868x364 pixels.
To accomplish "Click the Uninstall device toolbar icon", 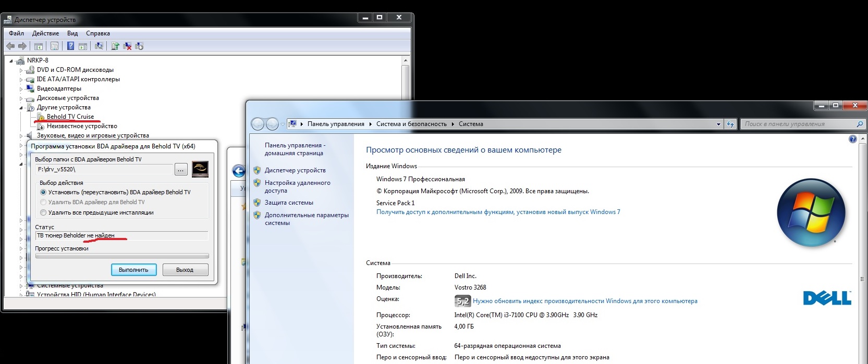I will click(x=127, y=46).
